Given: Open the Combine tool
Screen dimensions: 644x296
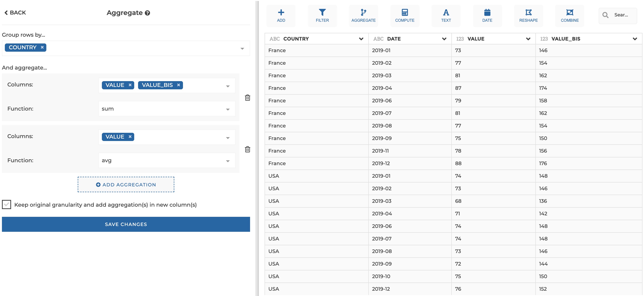Looking at the screenshot, I should (x=569, y=16).
